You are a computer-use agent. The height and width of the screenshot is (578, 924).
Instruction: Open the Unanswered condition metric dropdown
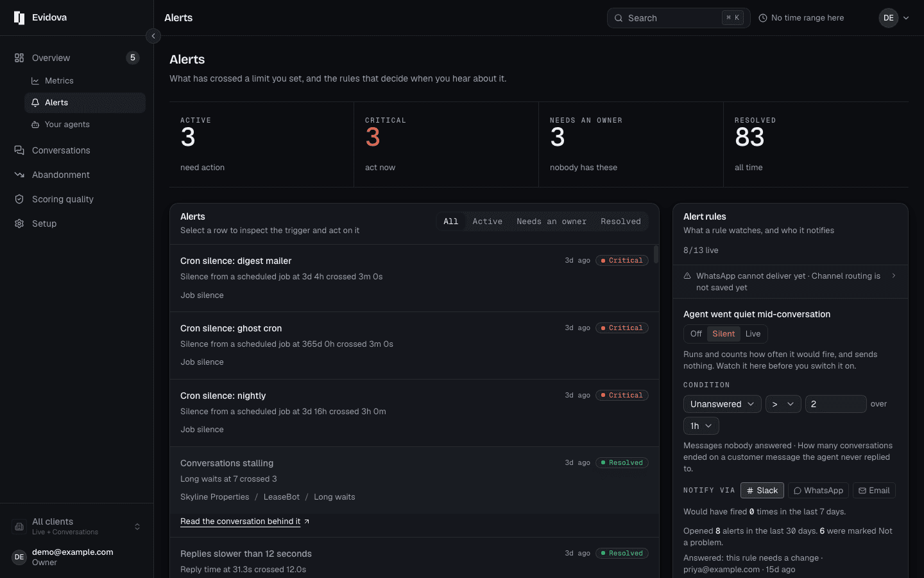723,404
